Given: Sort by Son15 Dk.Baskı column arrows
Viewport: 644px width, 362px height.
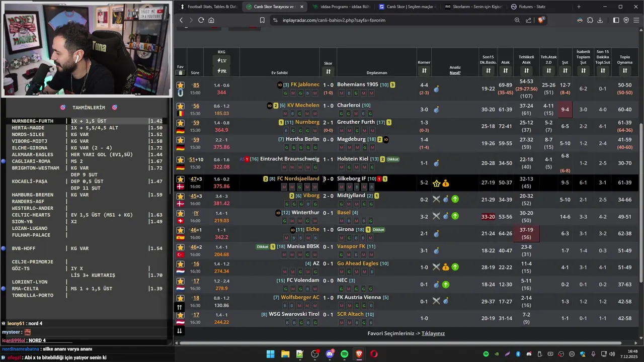Looking at the screenshot, I should (x=488, y=71).
